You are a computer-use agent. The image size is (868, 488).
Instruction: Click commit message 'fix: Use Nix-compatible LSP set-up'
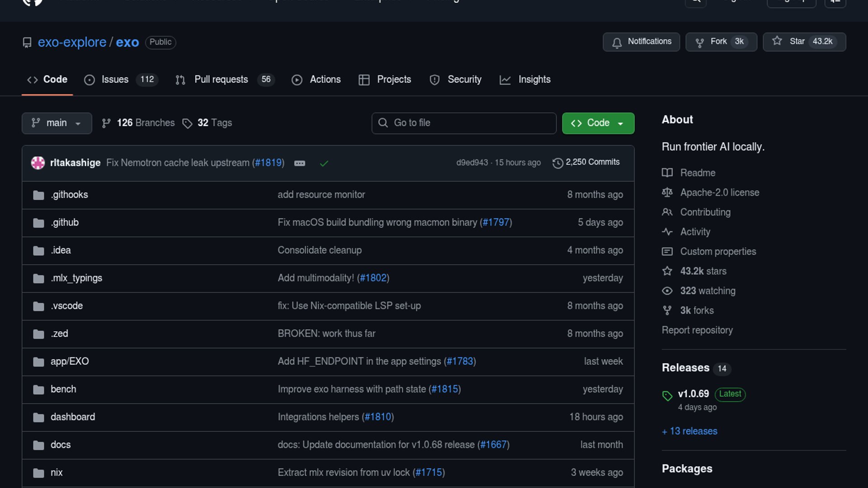pyautogui.click(x=349, y=306)
